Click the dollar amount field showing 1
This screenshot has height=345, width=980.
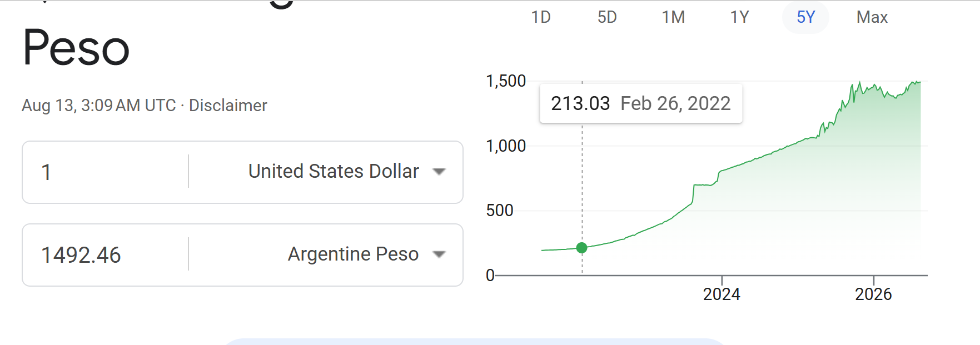pos(106,172)
